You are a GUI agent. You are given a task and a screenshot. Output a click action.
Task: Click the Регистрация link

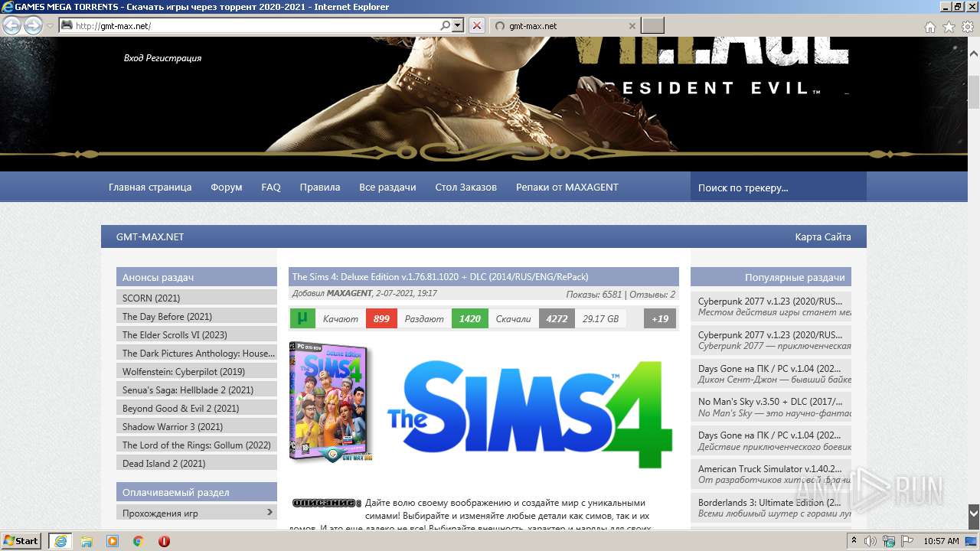click(x=175, y=57)
